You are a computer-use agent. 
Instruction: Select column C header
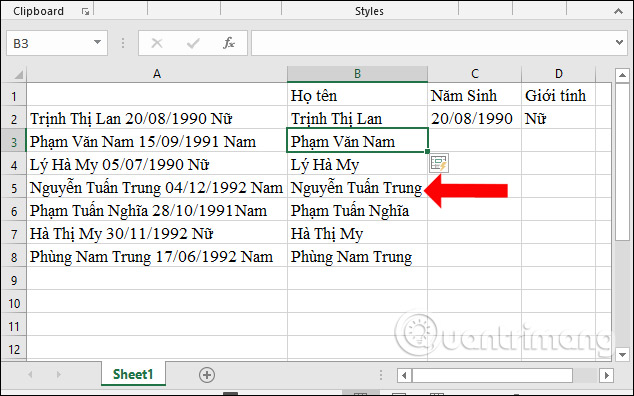coord(475,74)
